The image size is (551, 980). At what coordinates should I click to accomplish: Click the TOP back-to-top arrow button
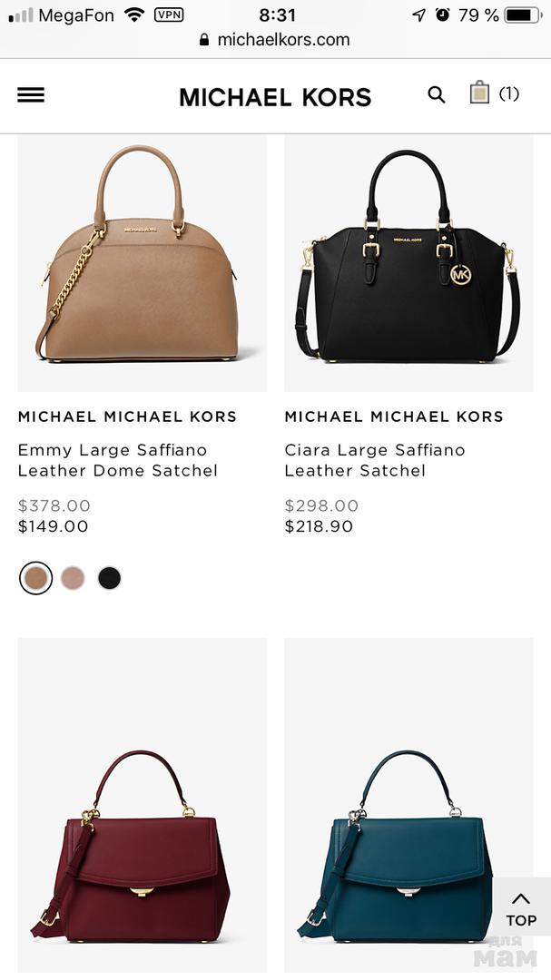click(521, 911)
